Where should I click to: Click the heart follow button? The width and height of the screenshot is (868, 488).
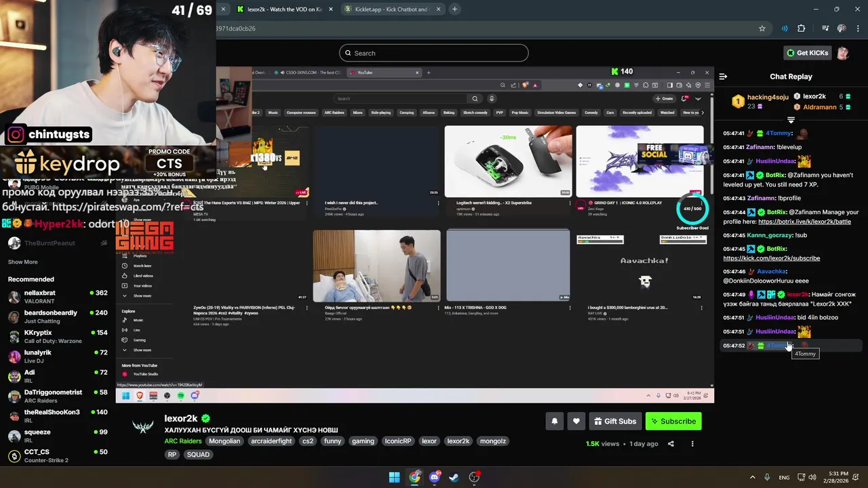click(x=576, y=421)
